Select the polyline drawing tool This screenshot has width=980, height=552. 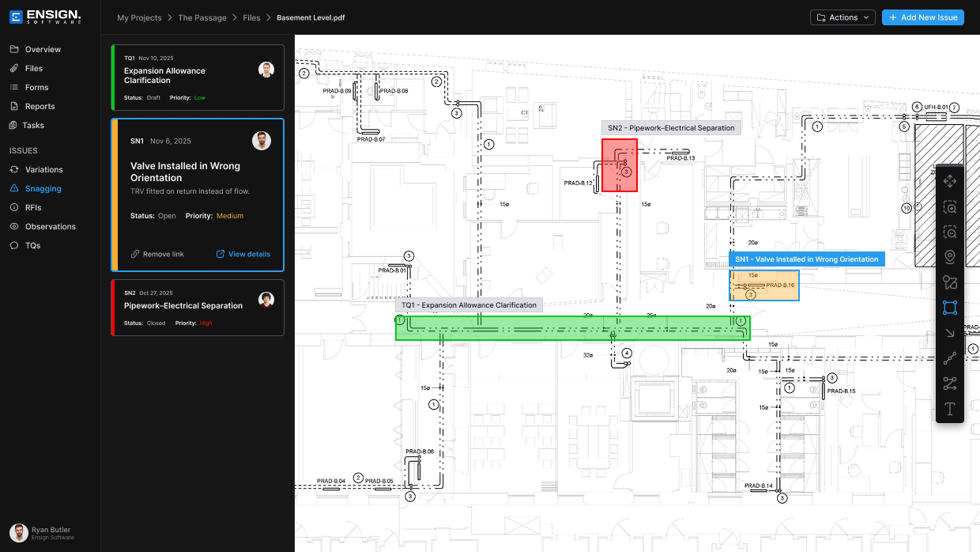pos(950,358)
